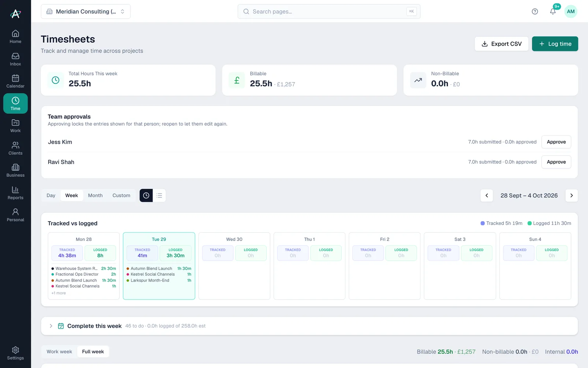
Task: Switch to Custom range tab
Action: coord(121,195)
